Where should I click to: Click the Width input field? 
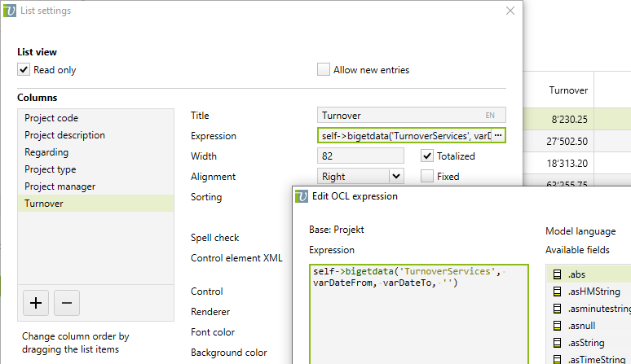pos(360,156)
